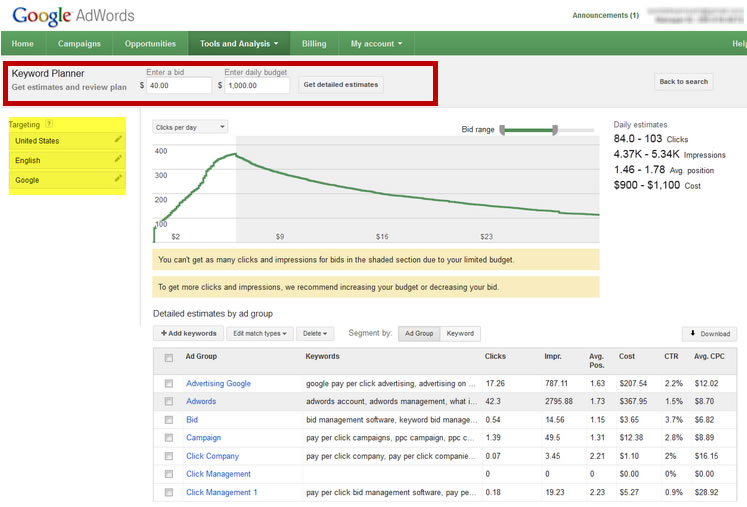Click the Google AdWords logo

(73, 16)
